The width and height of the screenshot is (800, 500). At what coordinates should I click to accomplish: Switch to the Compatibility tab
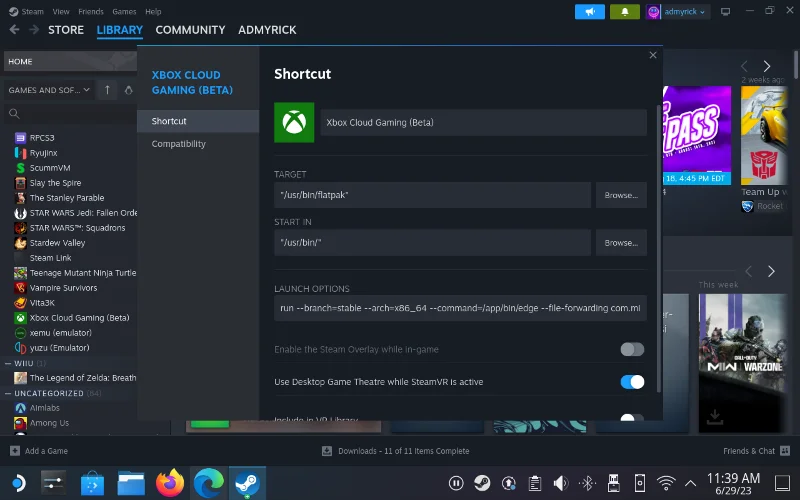tap(179, 144)
